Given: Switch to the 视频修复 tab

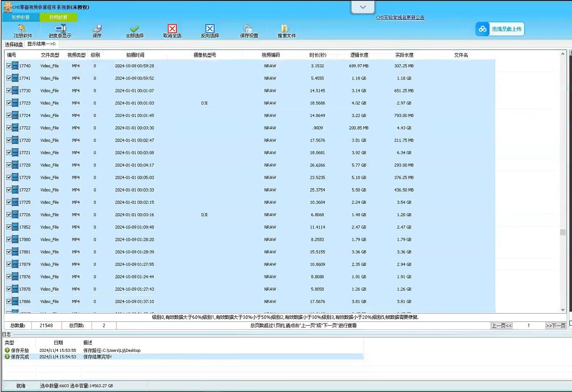Looking at the screenshot, I should [x=58, y=17].
